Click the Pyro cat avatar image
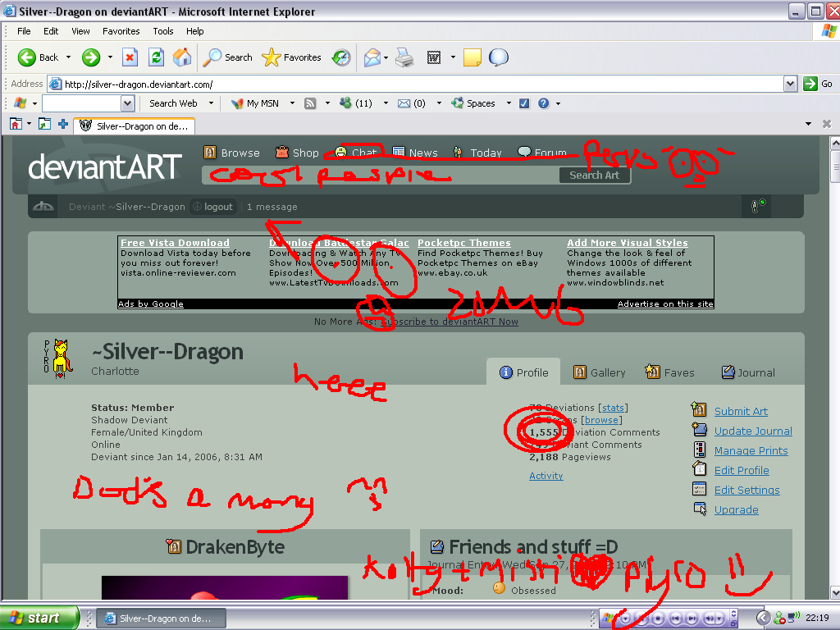The height and width of the screenshot is (630, 840). 58,358
